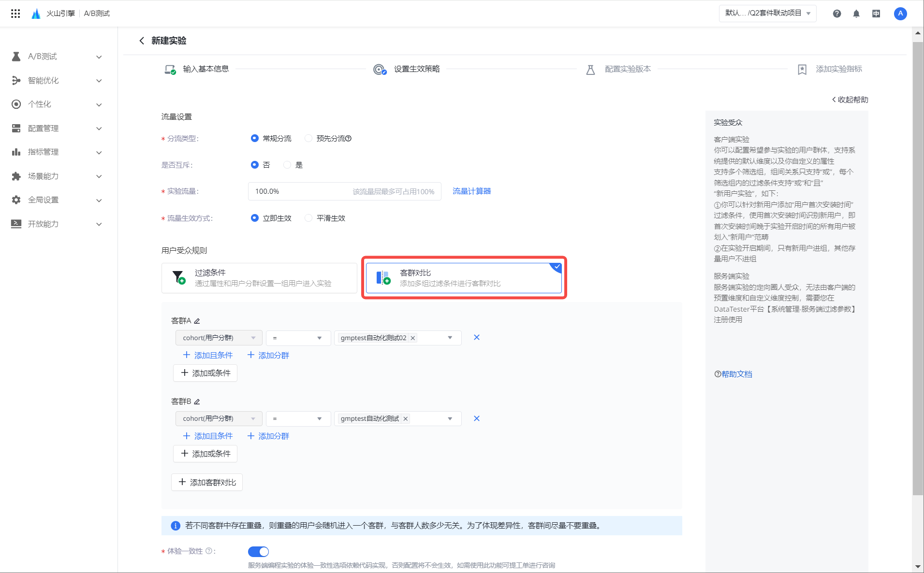Open the app grid launcher icon
The image size is (924, 573).
15,14
